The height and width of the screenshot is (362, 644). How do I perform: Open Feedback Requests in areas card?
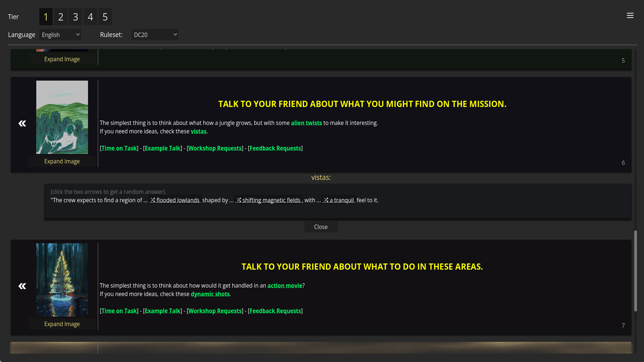pyautogui.click(x=275, y=311)
